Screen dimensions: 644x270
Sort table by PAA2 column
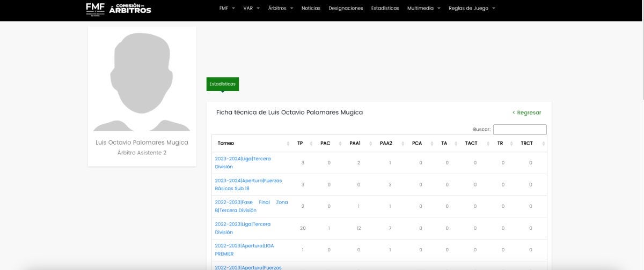tap(386, 143)
